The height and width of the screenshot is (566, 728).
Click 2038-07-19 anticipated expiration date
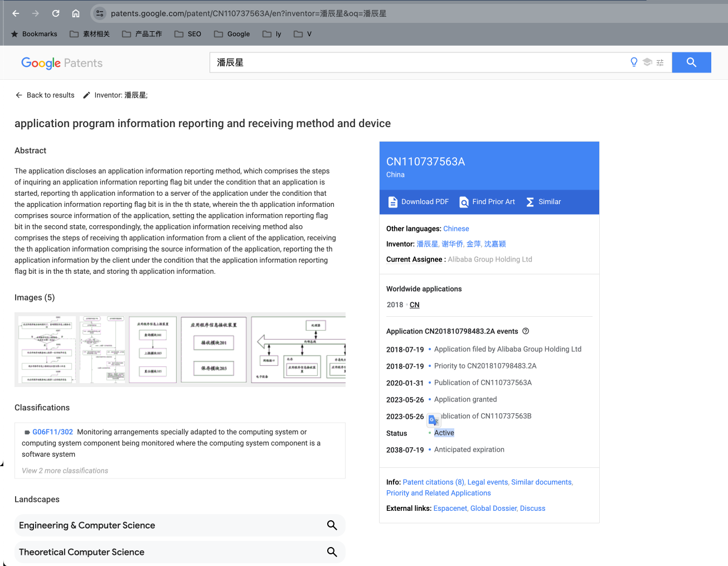coord(405,450)
